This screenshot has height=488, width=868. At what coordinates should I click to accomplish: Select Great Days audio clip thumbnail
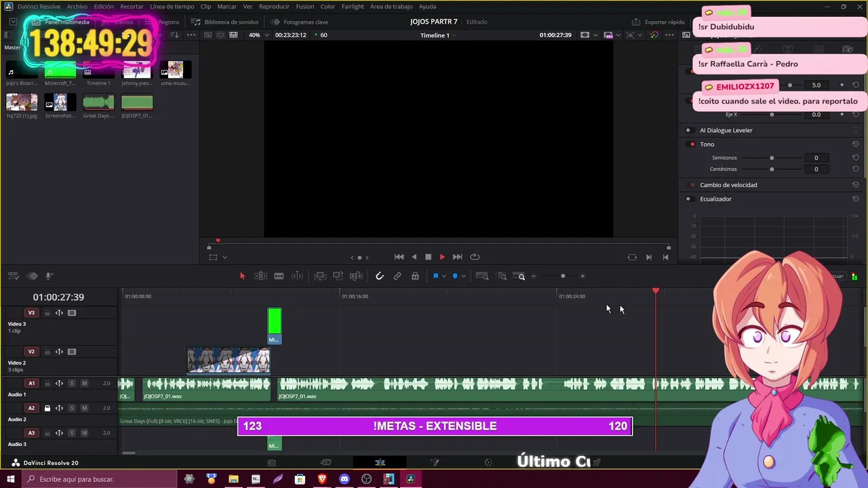(98, 102)
